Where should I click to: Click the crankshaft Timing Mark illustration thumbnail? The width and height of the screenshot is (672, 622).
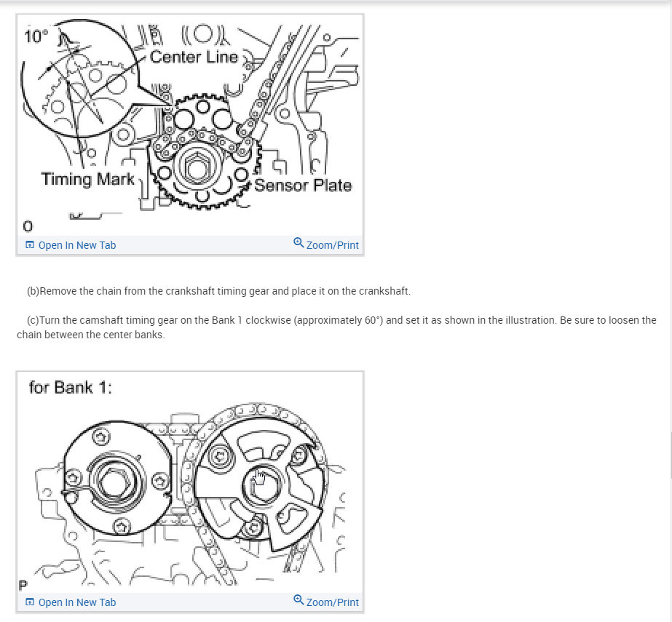click(x=190, y=124)
